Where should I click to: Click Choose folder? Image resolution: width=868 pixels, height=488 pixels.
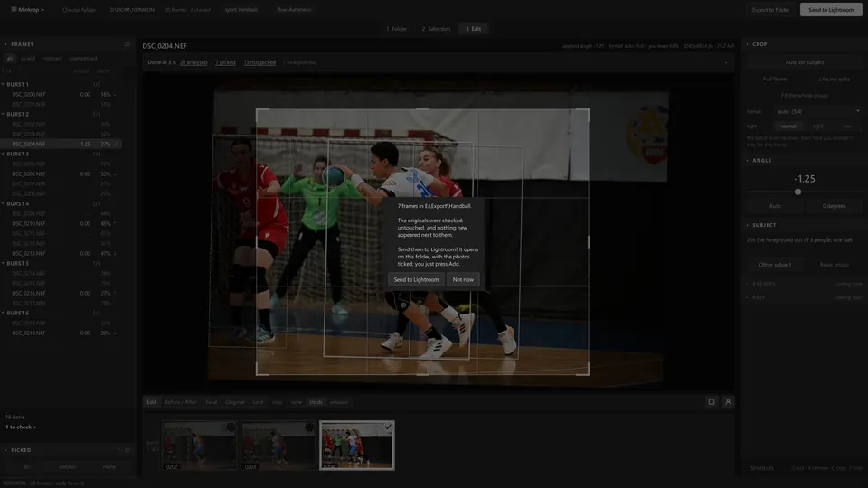[x=79, y=9]
